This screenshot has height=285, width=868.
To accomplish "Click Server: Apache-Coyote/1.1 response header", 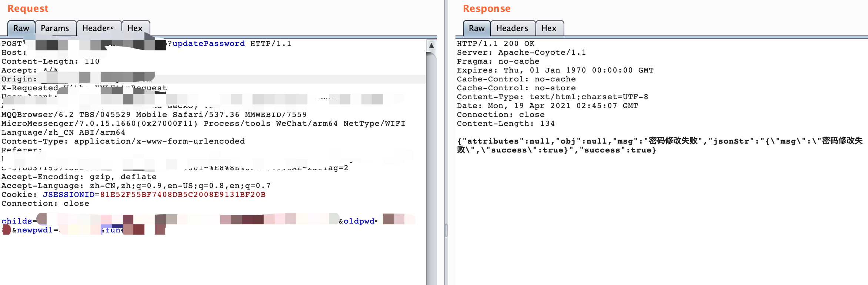I will click(x=521, y=53).
